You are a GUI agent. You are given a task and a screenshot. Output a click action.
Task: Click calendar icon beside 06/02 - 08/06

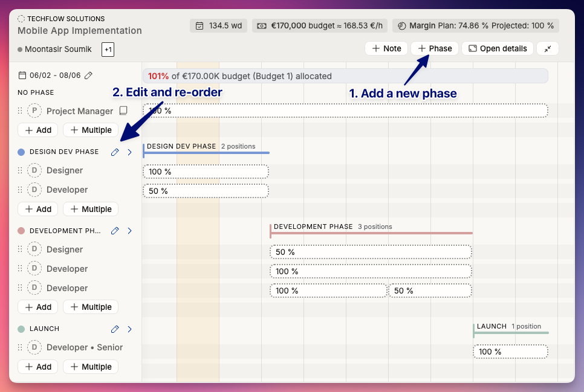click(x=22, y=76)
